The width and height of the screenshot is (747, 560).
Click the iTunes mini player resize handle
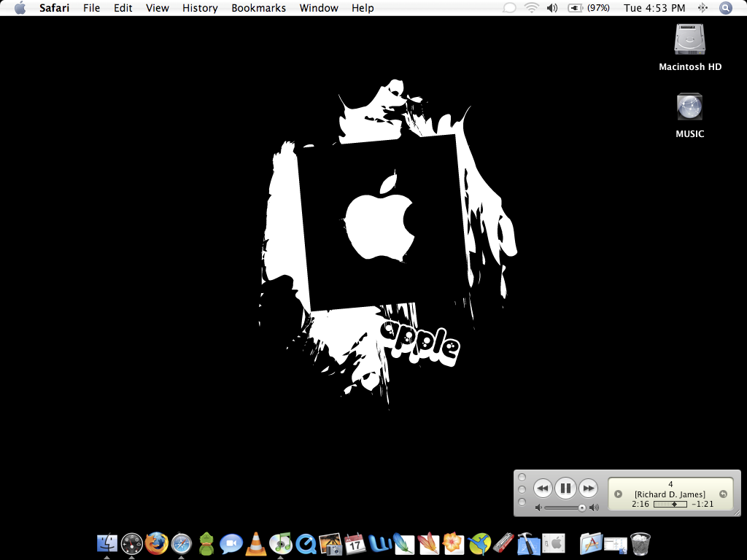click(x=736, y=511)
